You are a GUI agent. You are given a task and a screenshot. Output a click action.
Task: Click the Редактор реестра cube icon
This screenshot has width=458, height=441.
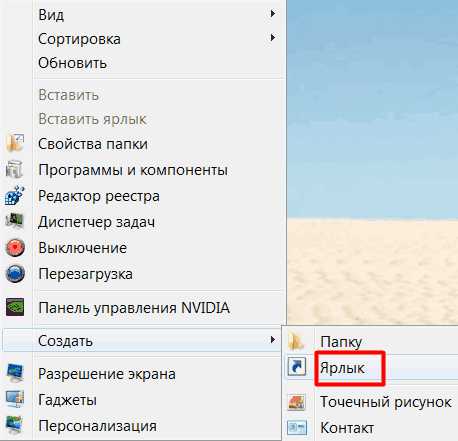[14, 195]
